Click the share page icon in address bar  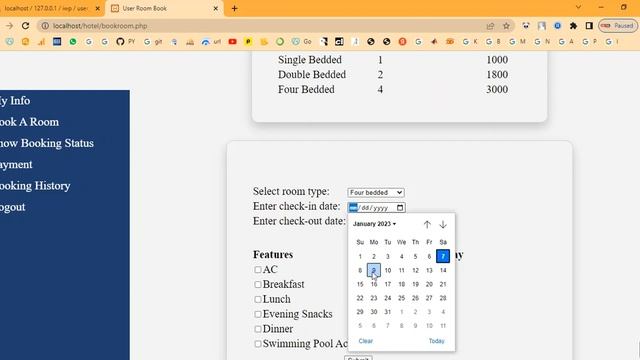(x=490, y=26)
